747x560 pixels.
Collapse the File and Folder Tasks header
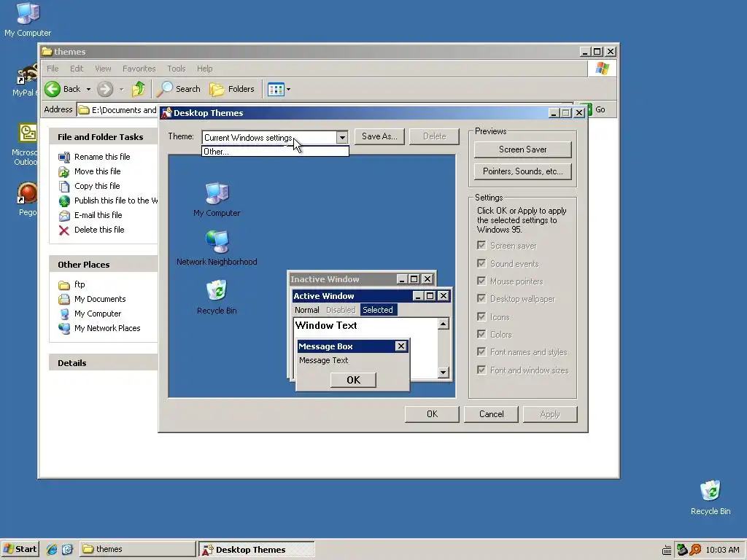[104, 137]
